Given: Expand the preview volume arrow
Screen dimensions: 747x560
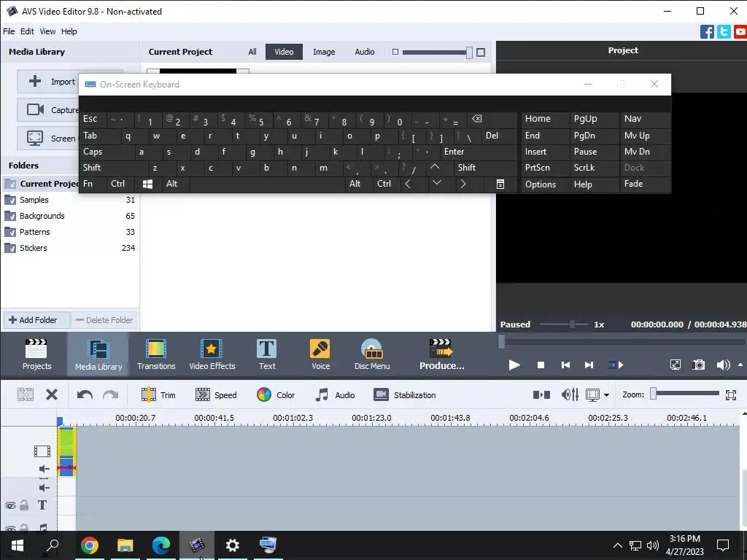Looking at the screenshot, I should (740, 365).
